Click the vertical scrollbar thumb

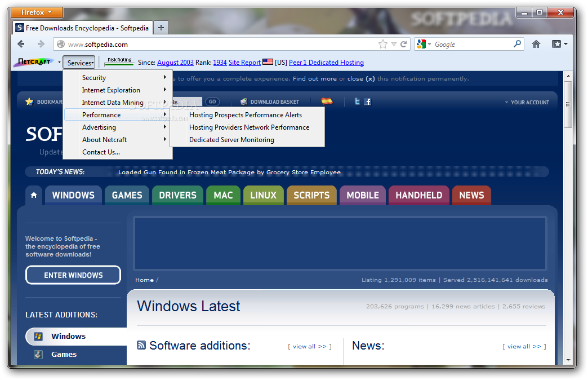coord(568,104)
